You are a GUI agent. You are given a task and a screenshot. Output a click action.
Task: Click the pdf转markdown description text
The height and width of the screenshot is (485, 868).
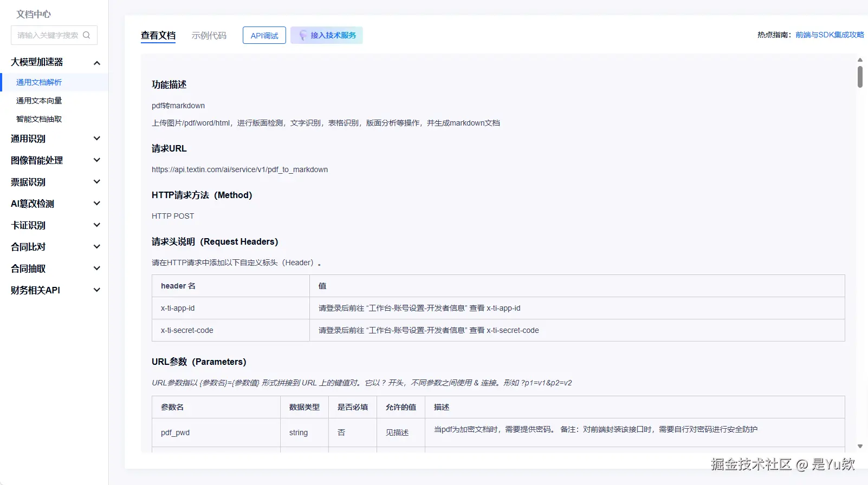[x=178, y=106]
